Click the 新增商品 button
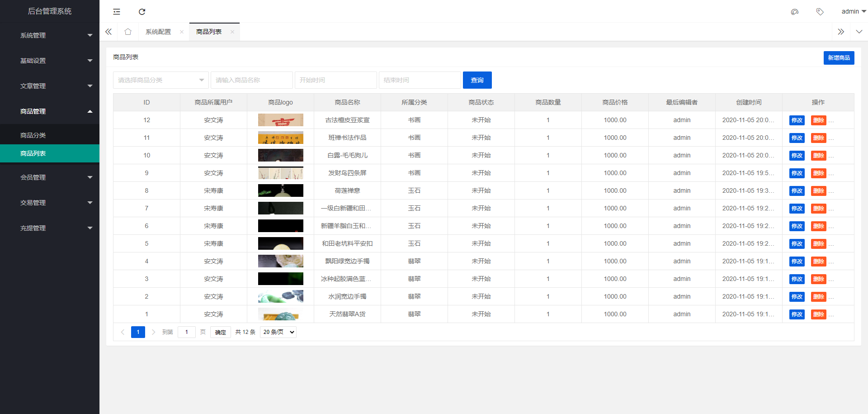The width and height of the screenshot is (868, 414). pyautogui.click(x=839, y=58)
